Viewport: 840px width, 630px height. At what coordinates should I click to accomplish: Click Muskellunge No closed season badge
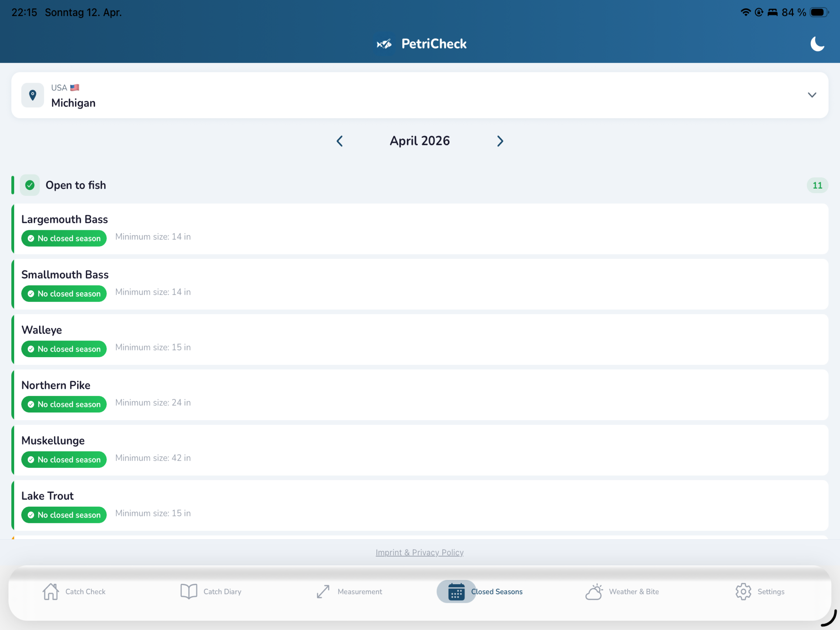(x=64, y=459)
